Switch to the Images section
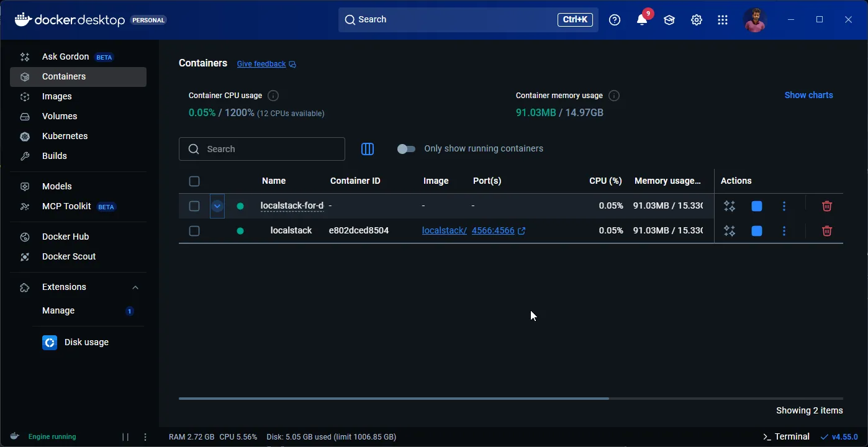868x447 pixels. click(57, 96)
